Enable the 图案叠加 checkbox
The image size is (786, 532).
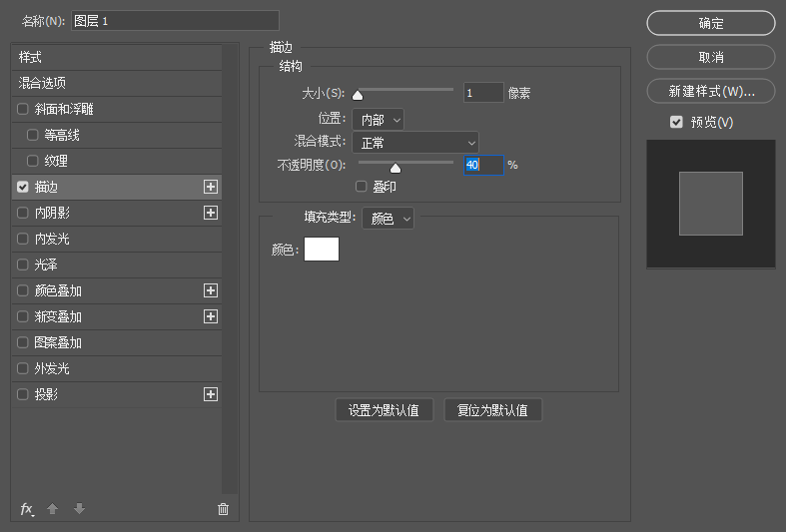(23, 342)
